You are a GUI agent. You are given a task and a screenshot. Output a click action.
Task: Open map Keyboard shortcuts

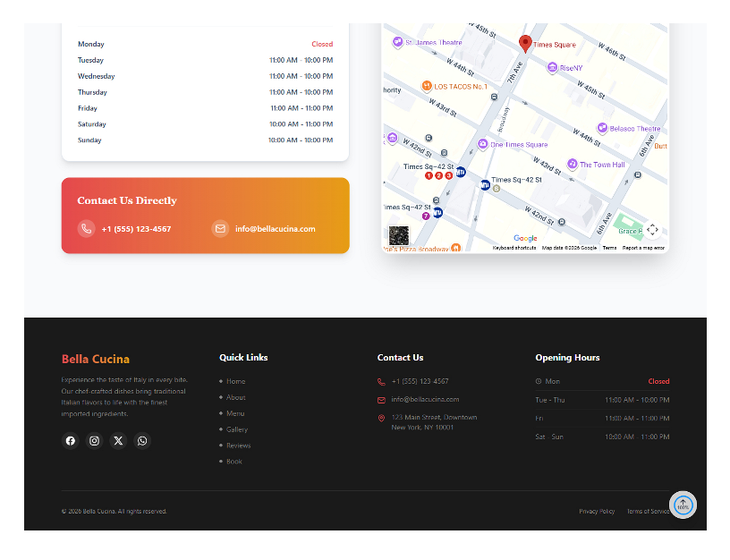tap(514, 248)
